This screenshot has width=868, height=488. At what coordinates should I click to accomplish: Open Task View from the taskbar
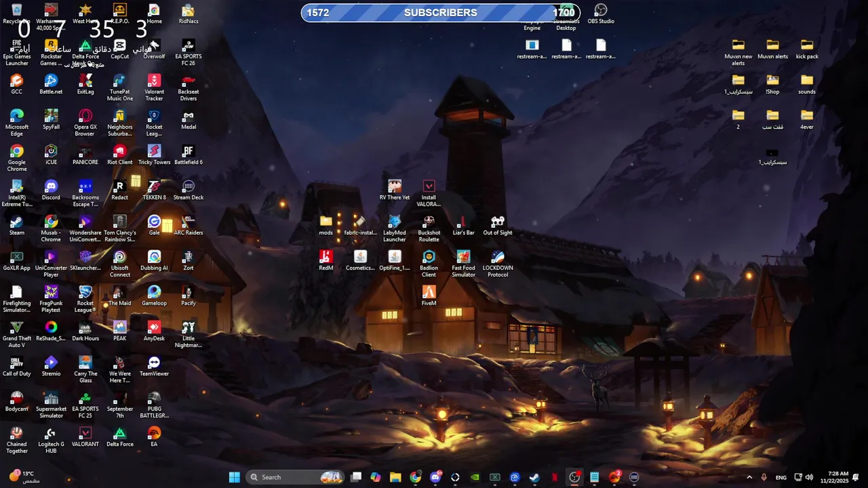[356, 477]
